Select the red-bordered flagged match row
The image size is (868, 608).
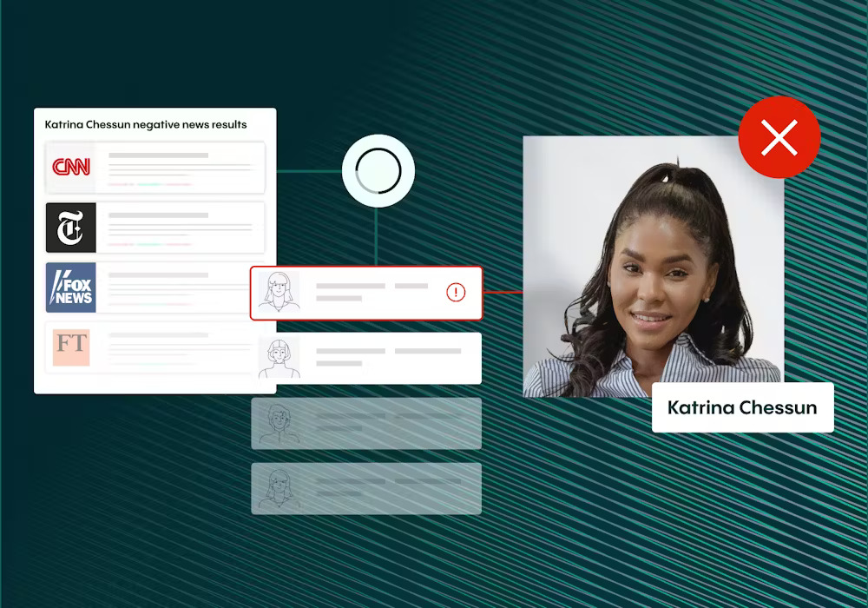[x=366, y=293]
